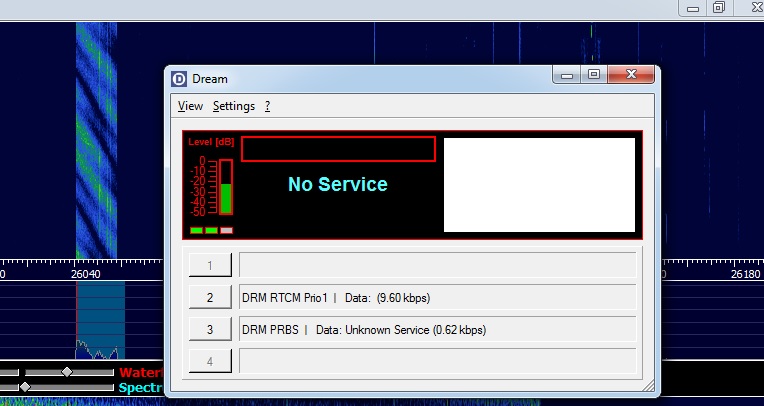The image size is (764, 406).
Task: Click the second green status indicator light
Action: (x=211, y=230)
